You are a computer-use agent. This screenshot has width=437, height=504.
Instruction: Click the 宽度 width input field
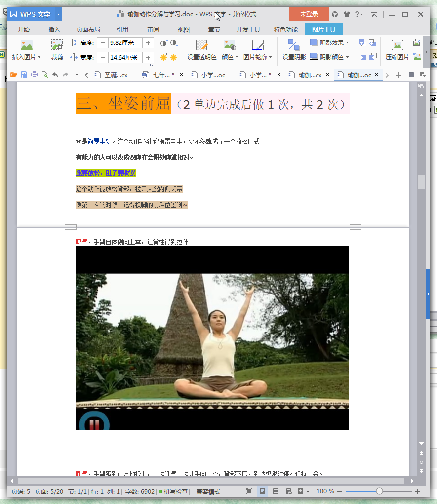click(x=125, y=57)
